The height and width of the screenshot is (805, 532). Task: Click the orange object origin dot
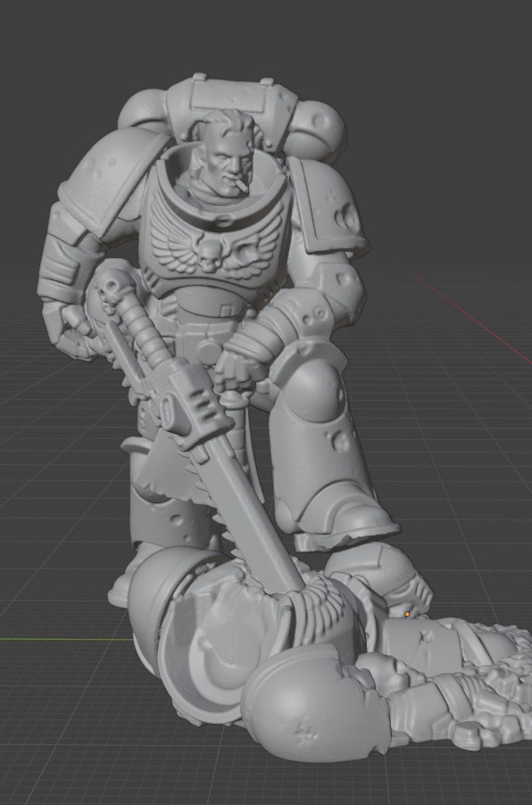click(x=407, y=614)
